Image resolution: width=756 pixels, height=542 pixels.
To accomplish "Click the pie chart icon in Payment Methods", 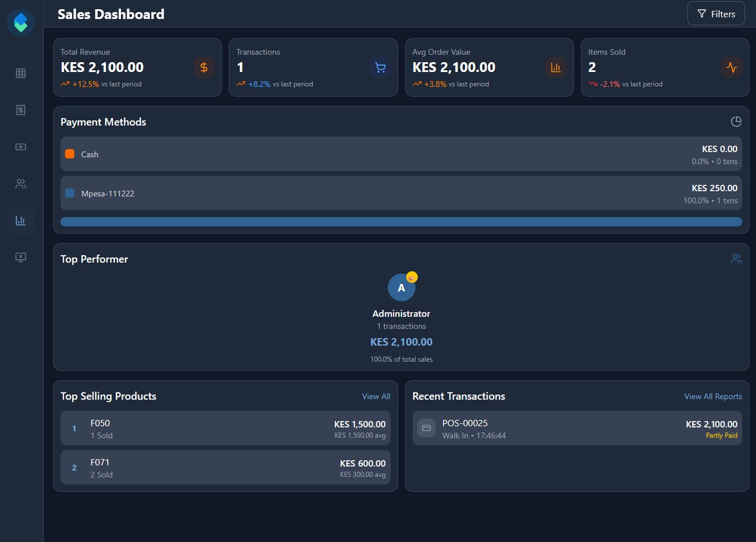I will click(736, 122).
